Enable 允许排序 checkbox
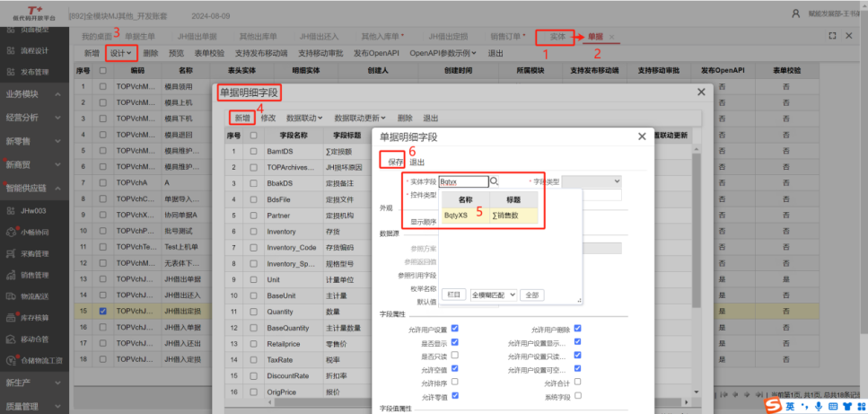This screenshot has width=868, height=414. 454,382
